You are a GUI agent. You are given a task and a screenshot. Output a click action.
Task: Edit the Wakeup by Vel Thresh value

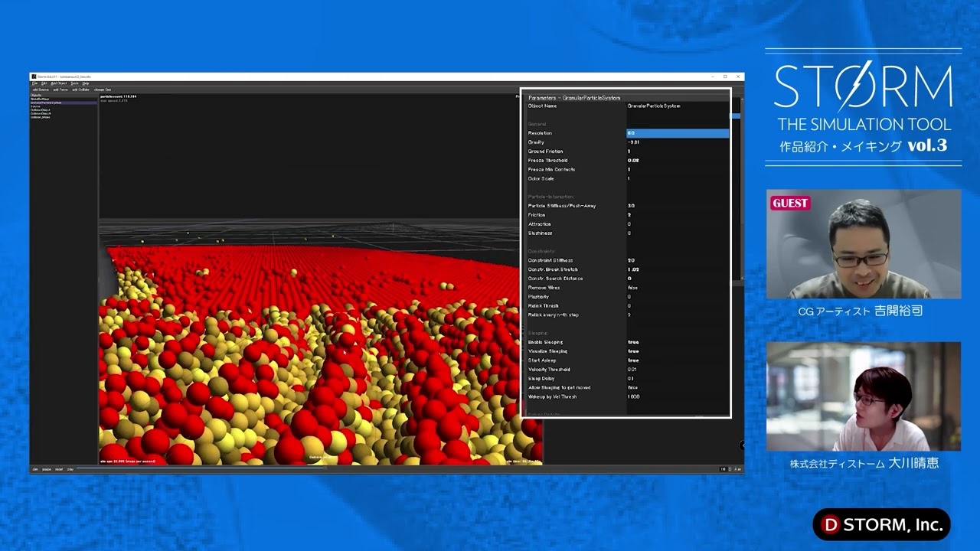click(677, 397)
